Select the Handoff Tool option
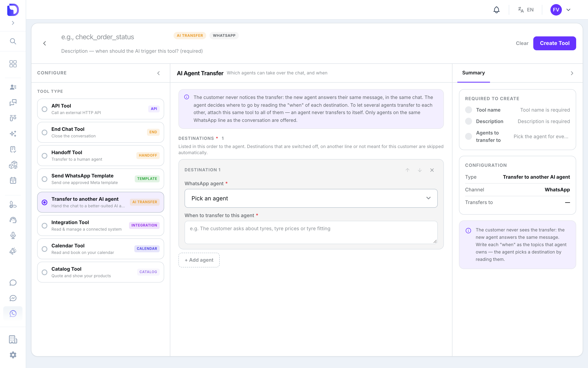The image size is (588, 368). (101, 156)
